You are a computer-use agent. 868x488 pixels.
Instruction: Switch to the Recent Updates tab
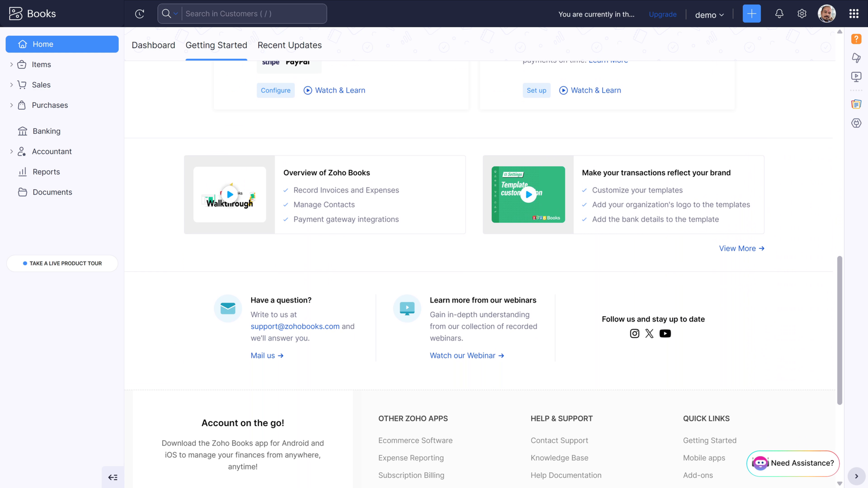coord(290,45)
